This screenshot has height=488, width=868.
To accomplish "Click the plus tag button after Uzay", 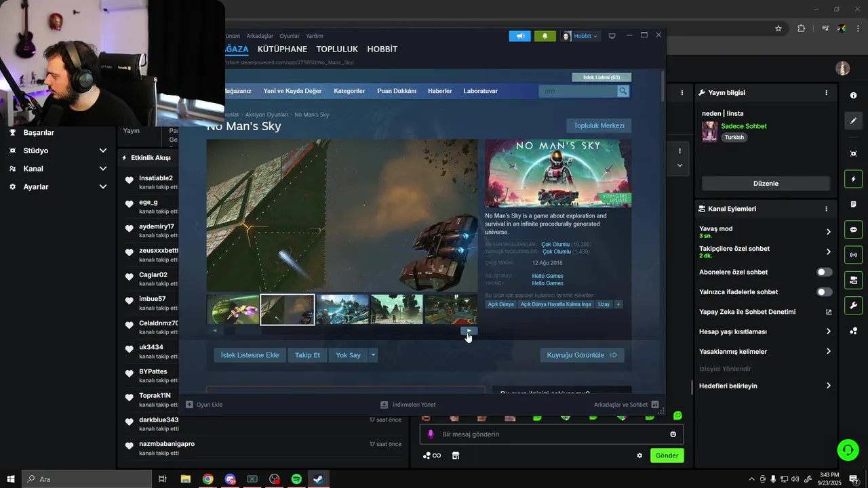I will [x=618, y=304].
